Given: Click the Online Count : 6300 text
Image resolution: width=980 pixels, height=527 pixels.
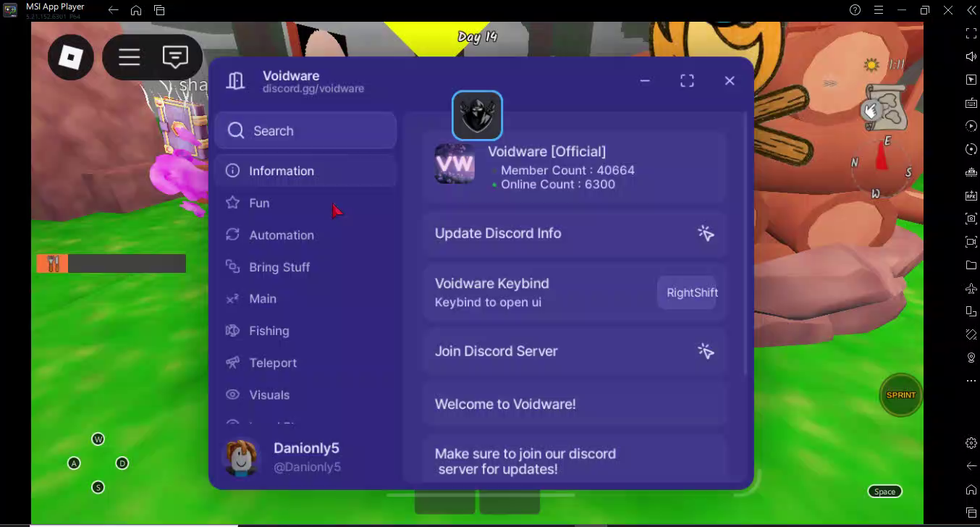Looking at the screenshot, I should pos(558,185).
